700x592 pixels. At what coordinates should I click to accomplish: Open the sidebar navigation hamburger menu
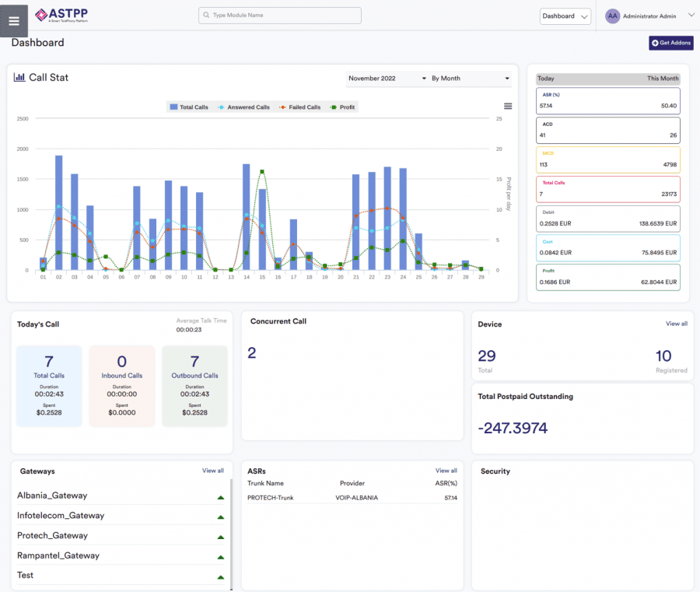coord(13,20)
